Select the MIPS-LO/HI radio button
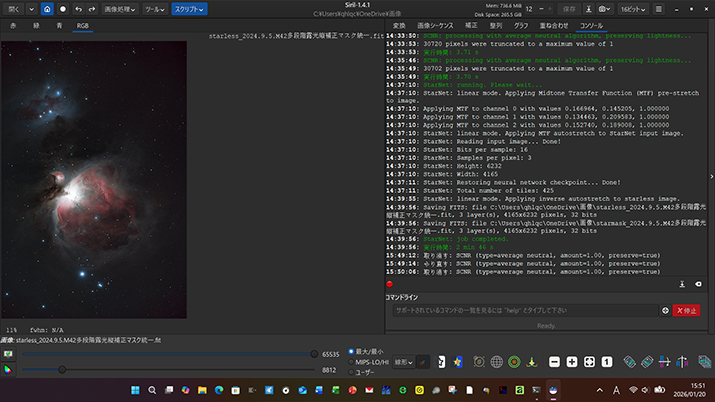715x402 pixels. (x=351, y=361)
